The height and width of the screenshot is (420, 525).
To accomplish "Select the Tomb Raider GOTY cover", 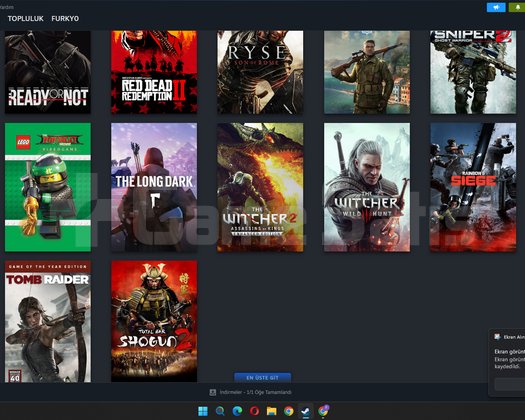I will 48,322.
